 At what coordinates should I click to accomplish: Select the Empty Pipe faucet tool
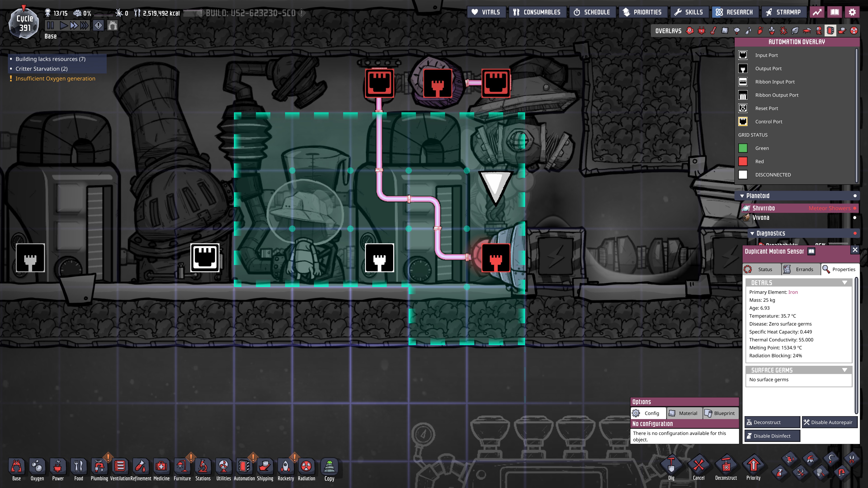[x=841, y=472]
